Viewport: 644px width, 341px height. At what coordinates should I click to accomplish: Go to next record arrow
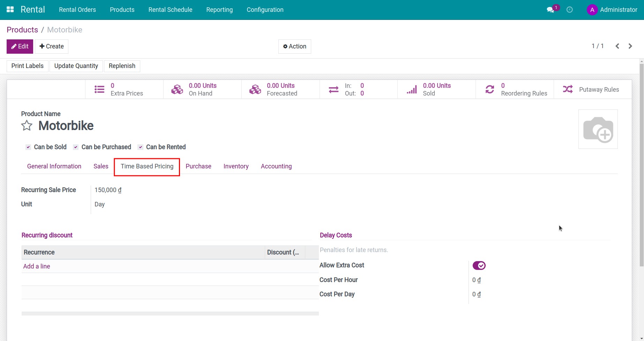[630, 46]
